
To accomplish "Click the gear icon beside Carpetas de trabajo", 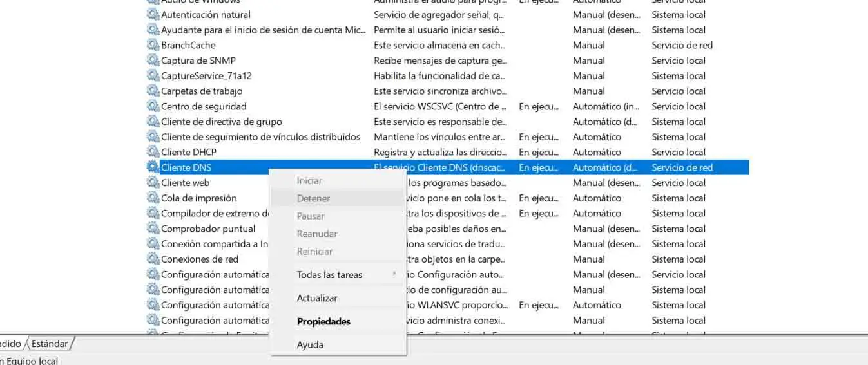I will (x=153, y=91).
